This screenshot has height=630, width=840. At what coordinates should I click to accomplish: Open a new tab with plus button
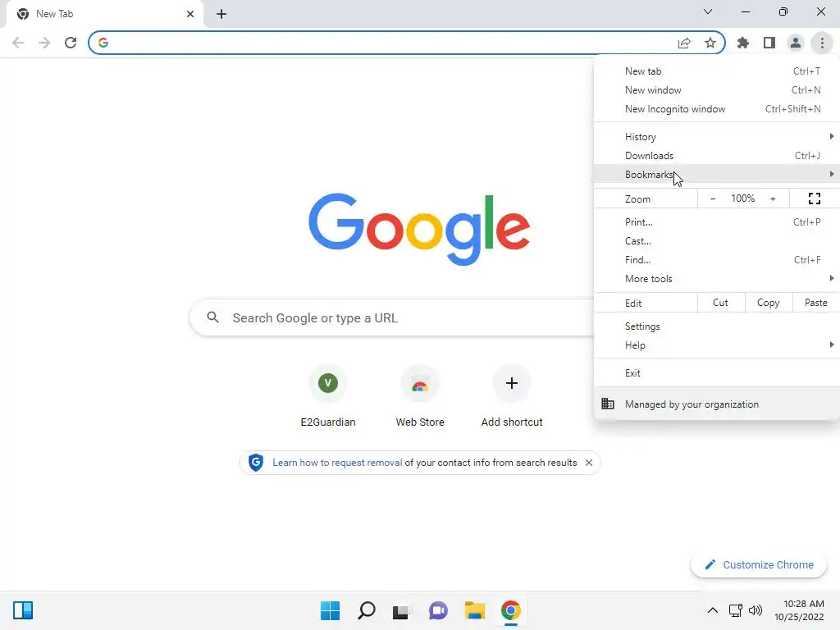221,14
